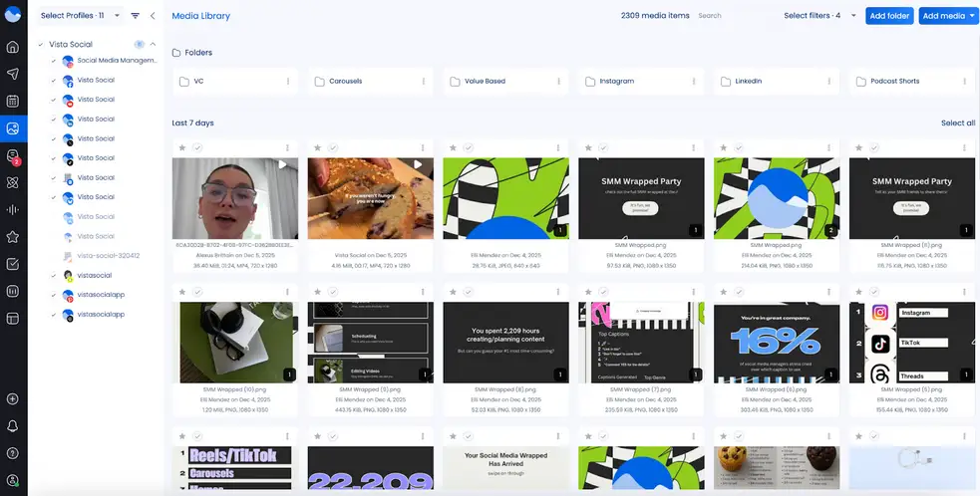980x496 pixels.
Task: Click Select all for last 7 days
Action: [957, 124]
